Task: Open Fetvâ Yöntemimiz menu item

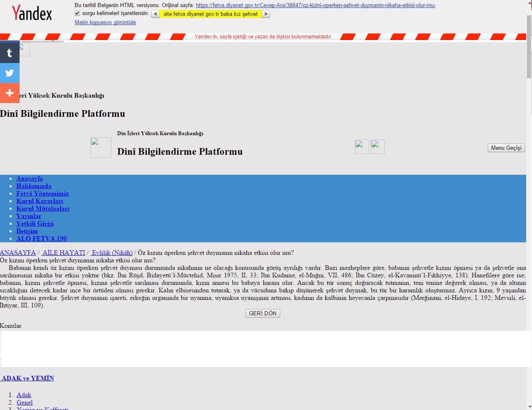Action: 43,194
